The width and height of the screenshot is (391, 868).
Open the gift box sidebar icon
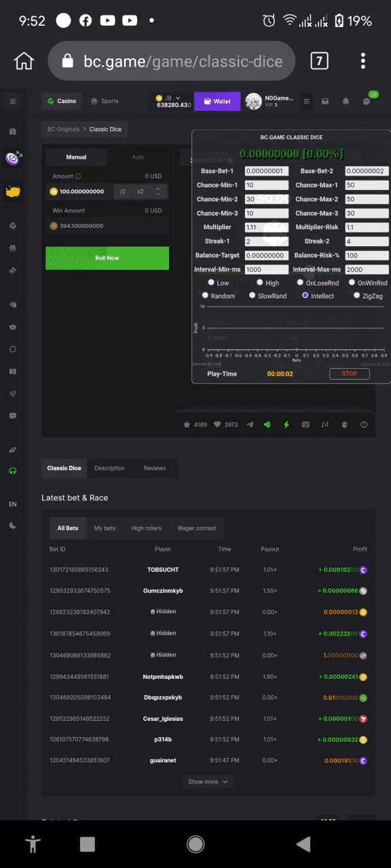coord(12,132)
